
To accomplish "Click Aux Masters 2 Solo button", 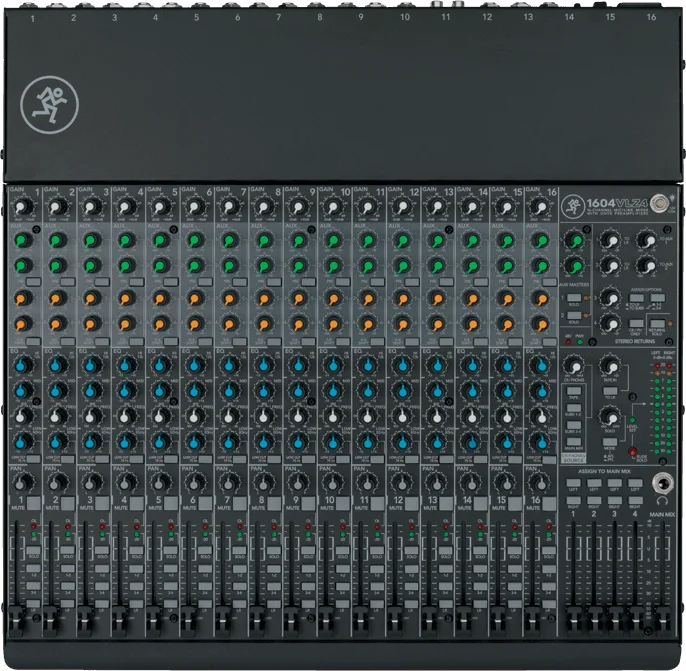I will [x=574, y=315].
